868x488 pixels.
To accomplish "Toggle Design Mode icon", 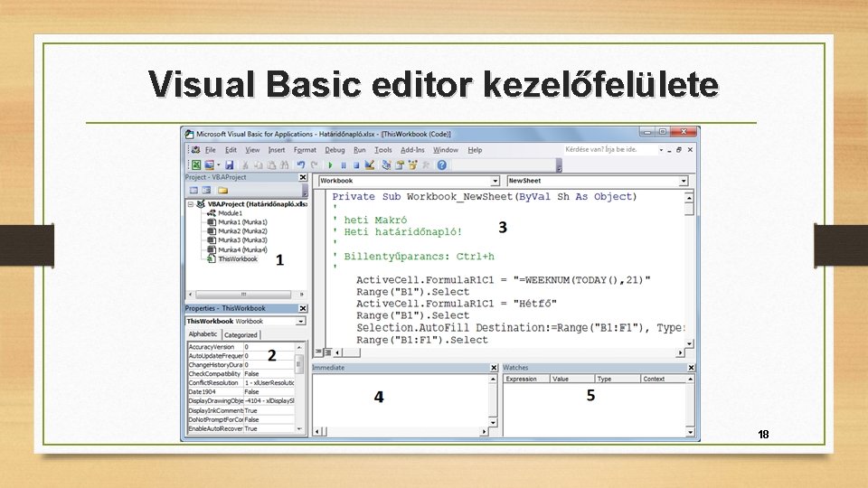I will [x=370, y=164].
